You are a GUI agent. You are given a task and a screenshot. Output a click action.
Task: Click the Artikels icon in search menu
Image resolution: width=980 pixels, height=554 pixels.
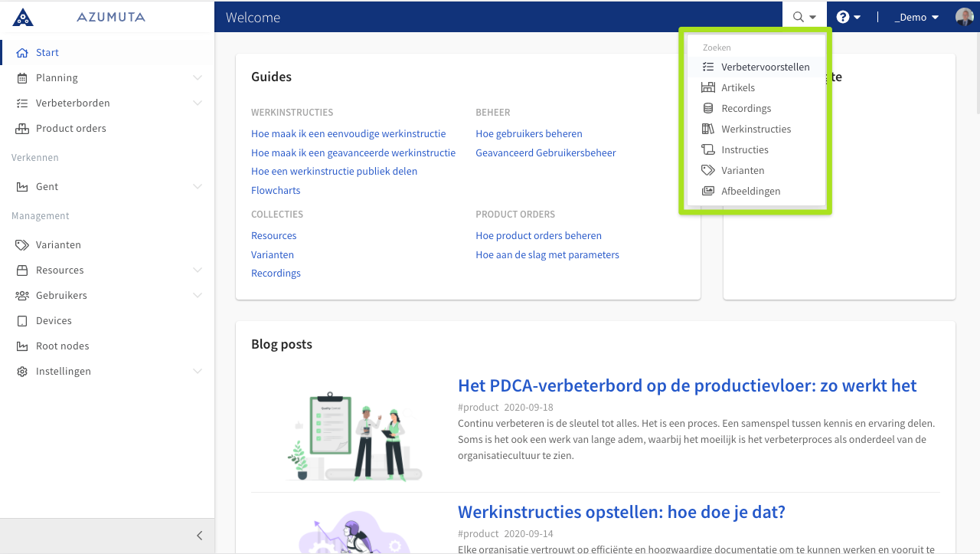pos(708,88)
